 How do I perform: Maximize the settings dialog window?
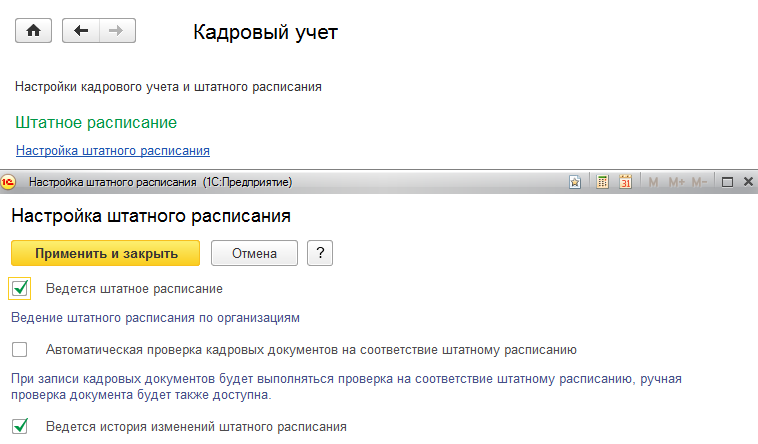pyautogui.click(x=727, y=182)
